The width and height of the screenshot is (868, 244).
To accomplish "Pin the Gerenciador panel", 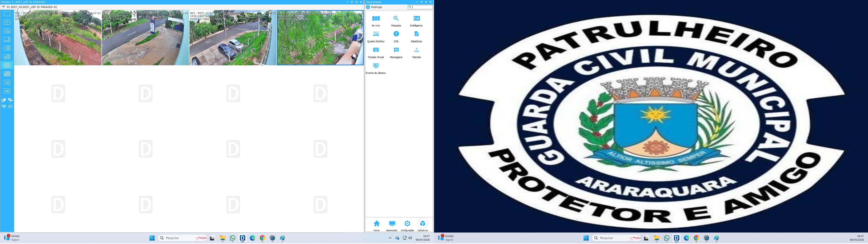I will point(417,2).
